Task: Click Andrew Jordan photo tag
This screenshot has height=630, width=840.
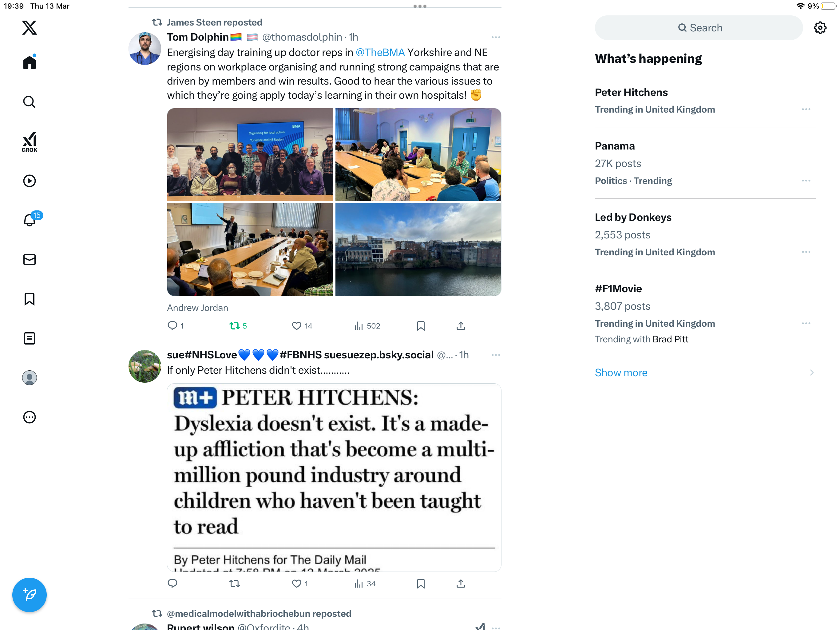Action: coord(197,308)
